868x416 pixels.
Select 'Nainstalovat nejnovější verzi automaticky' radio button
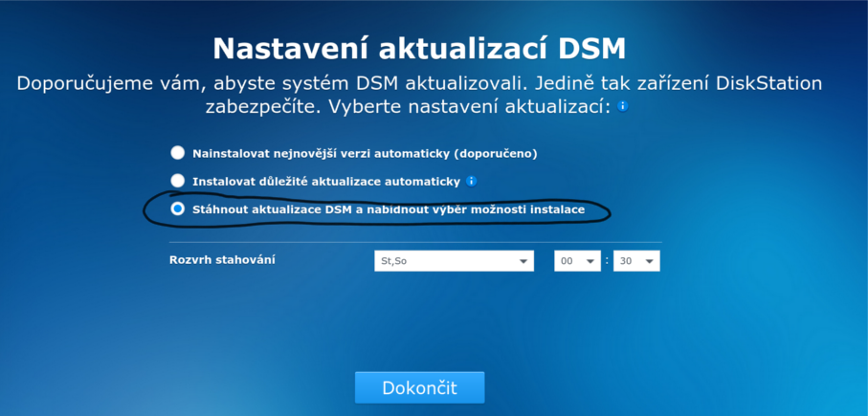click(177, 153)
